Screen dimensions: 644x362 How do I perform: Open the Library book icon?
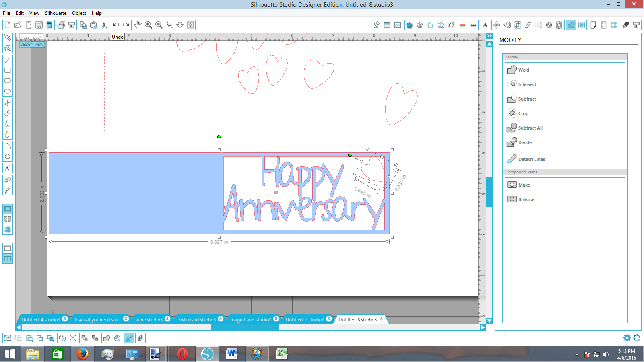[x=7, y=219]
